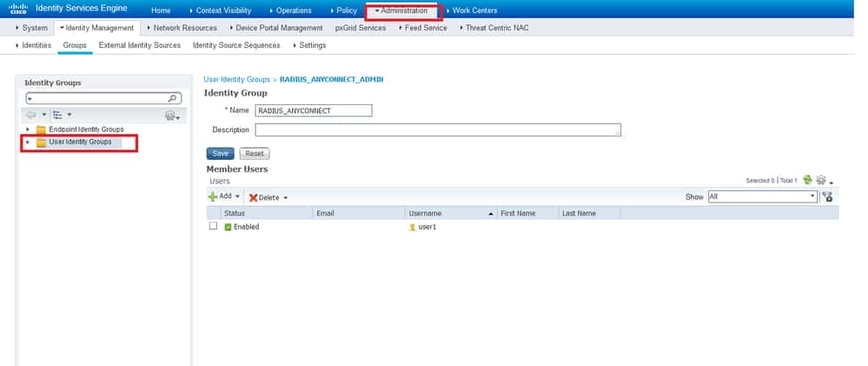Open the Show All filter dropdown
Viewport: 868px width, 366px height.
click(x=763, y=196)
